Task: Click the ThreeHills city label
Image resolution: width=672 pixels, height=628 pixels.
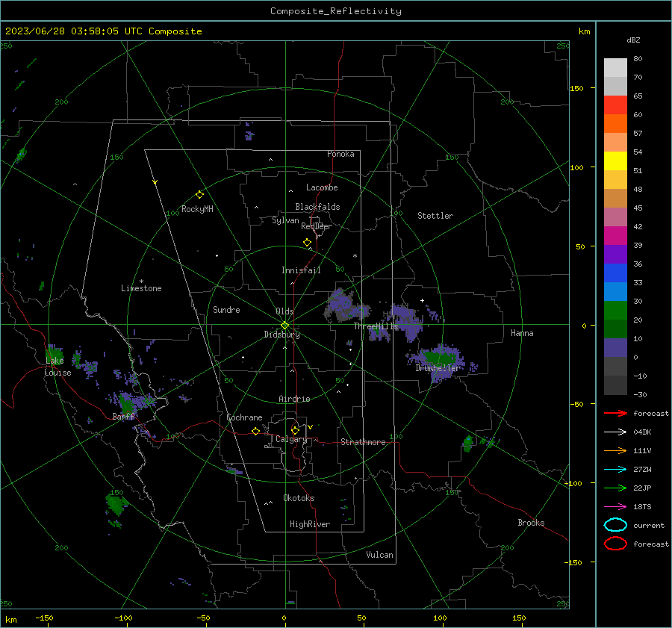Action: click(376, 326)
